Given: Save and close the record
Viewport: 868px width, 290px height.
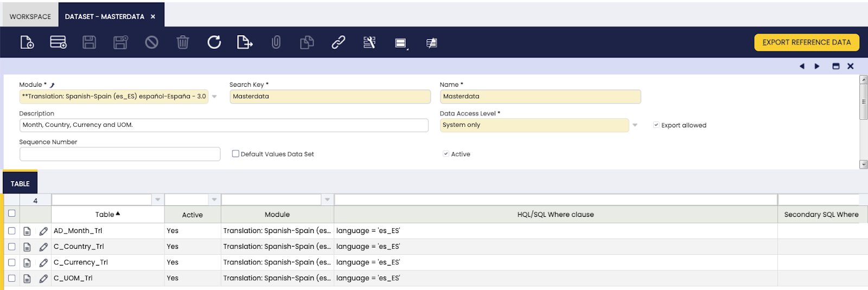Looking at the screenshot, I should point(120,42).
